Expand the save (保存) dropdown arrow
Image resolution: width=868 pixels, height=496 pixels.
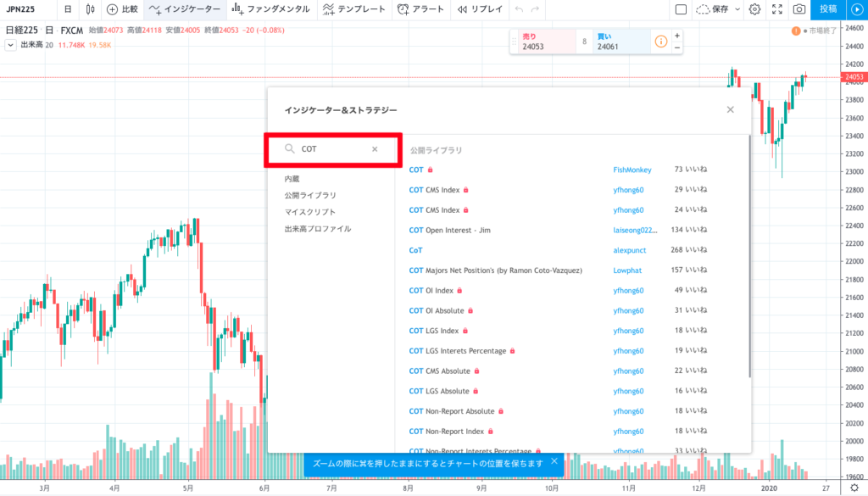(737, 9)
